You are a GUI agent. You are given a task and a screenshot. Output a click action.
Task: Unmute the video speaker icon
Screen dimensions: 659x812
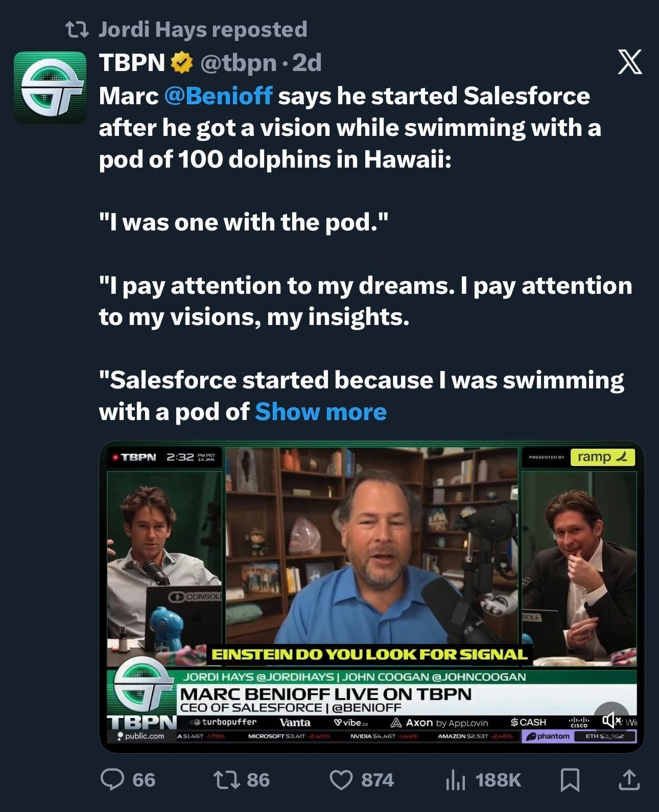click(611, 720)
